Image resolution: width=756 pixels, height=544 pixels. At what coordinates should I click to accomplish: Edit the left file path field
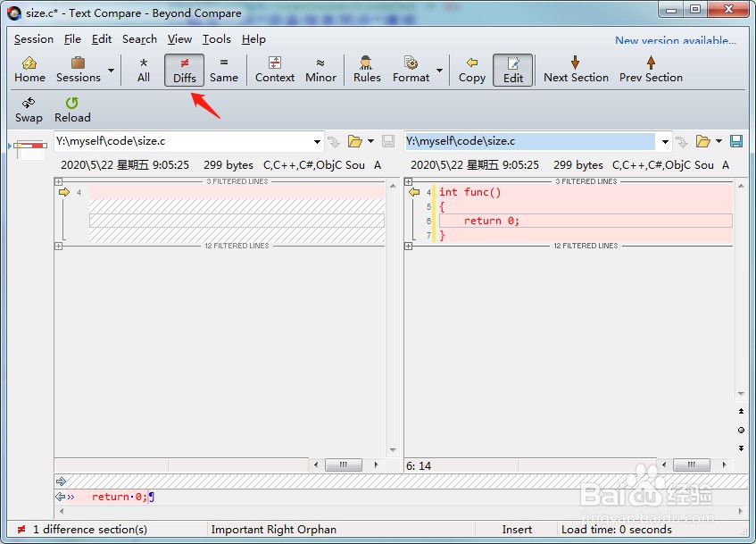183,141
